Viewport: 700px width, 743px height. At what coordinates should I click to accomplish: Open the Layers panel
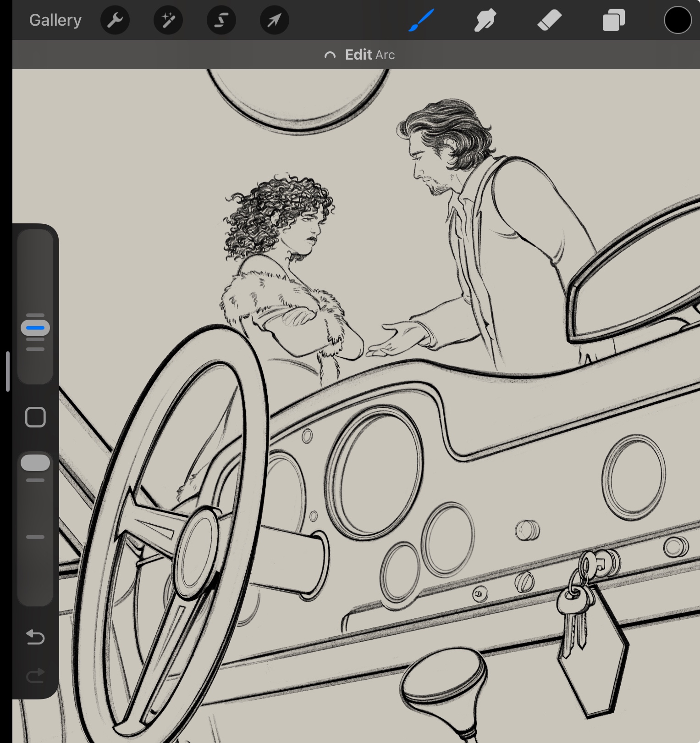point(613,20)
